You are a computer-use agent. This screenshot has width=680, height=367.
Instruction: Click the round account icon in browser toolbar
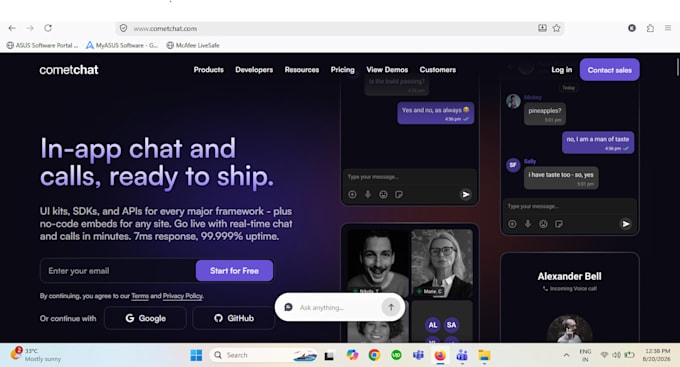point(632,28)
